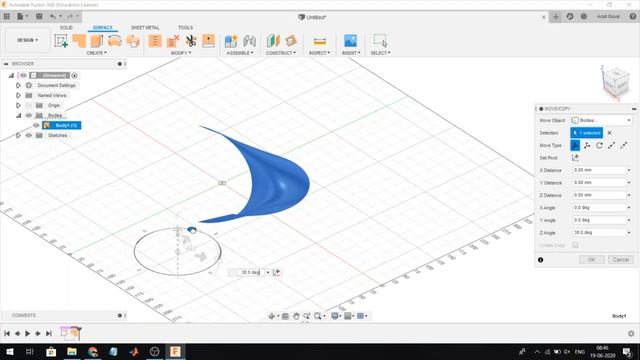This screenshot has height=360, width=640.
Task: Click the Save icon in top bar
Action: click(x=39, y=16)
